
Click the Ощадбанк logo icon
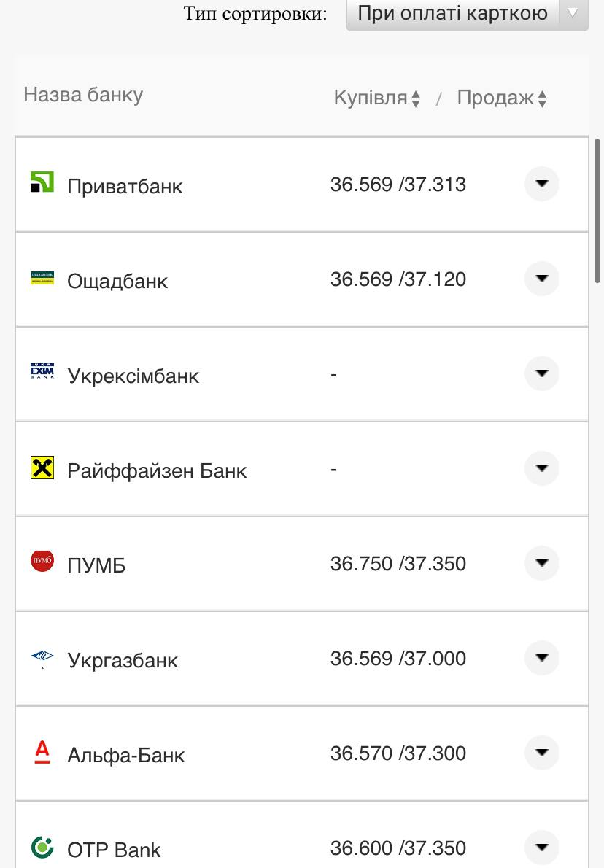click(x=42, y=277)
